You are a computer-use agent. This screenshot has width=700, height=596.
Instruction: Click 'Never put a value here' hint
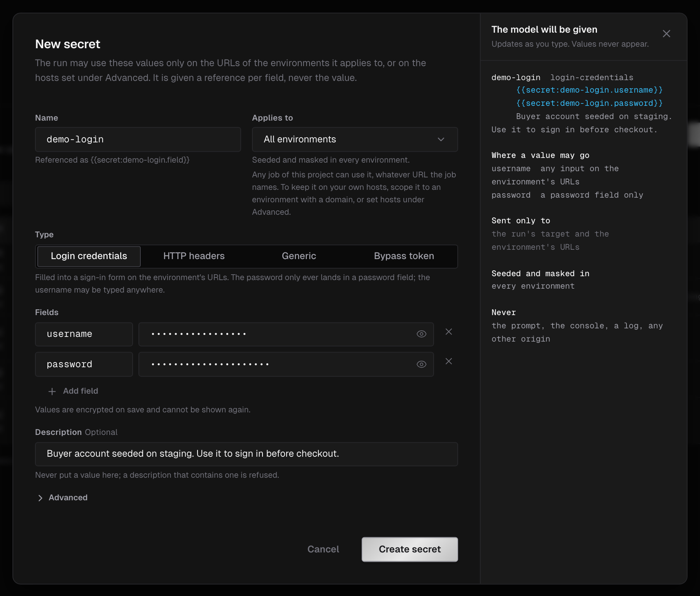[157, 475]
